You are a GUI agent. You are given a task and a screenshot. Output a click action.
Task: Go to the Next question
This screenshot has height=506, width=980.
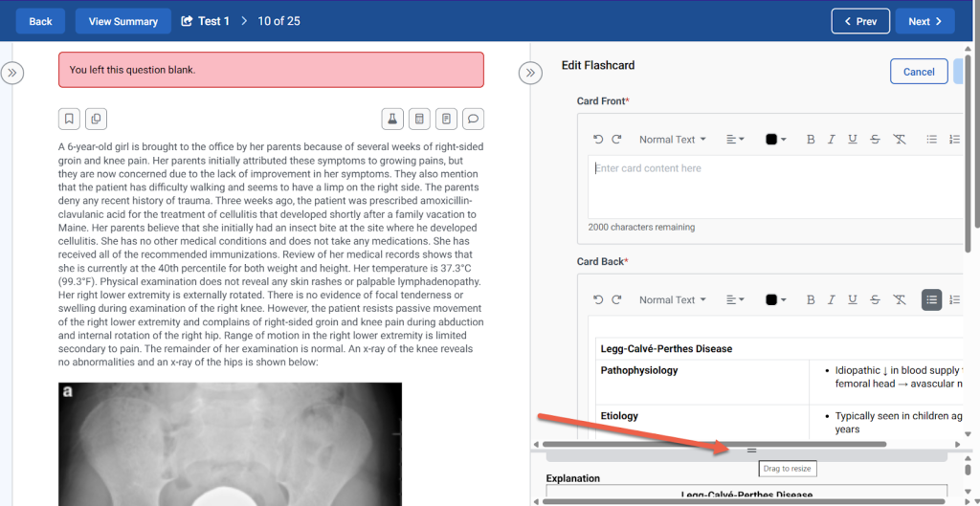pos(924,21)
